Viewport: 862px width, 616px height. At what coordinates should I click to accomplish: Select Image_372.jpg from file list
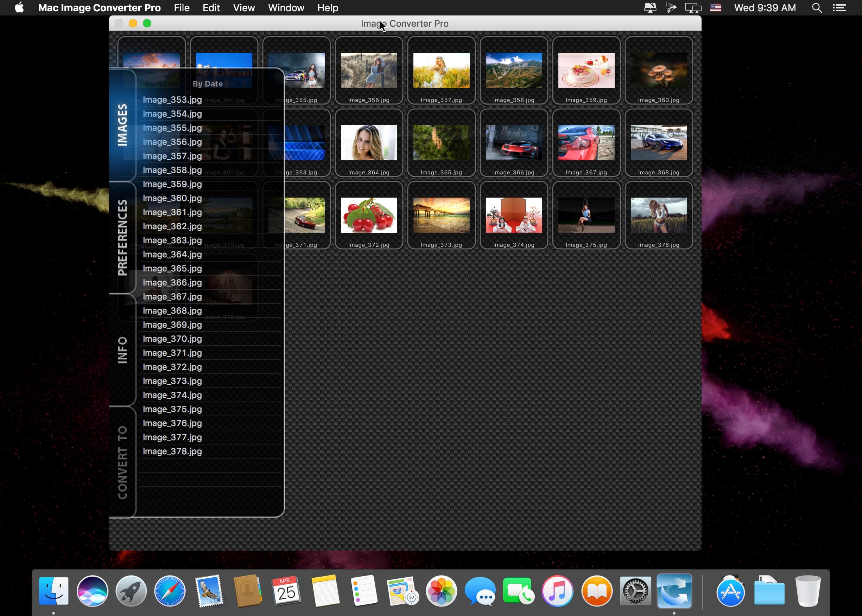point(172,367)
